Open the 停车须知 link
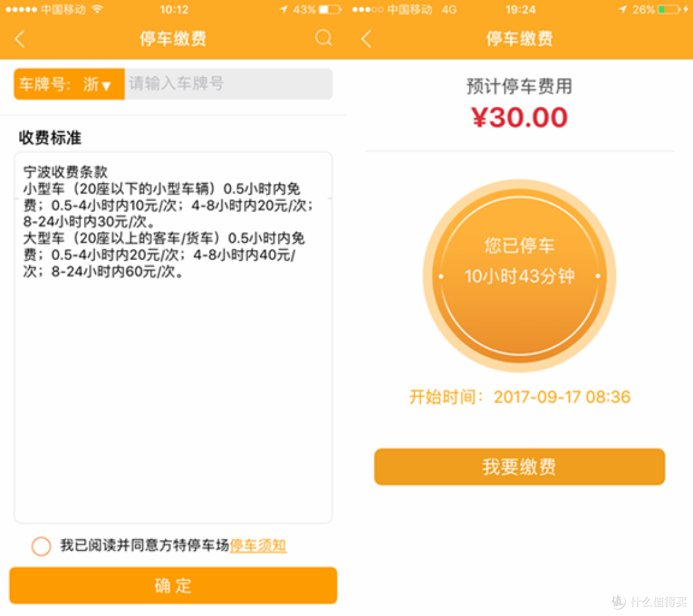This screenshot has height=616, width=693. click(258, 546)
